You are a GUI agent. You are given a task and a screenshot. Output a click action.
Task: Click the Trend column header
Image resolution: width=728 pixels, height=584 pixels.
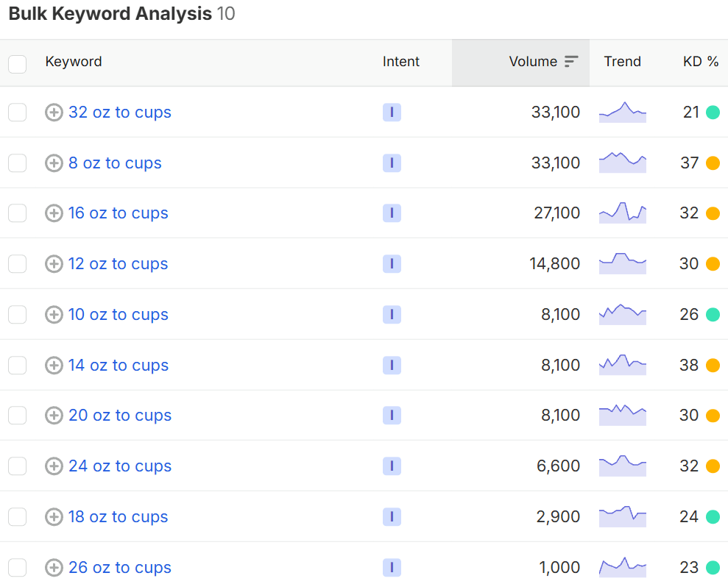pos(622,62)
